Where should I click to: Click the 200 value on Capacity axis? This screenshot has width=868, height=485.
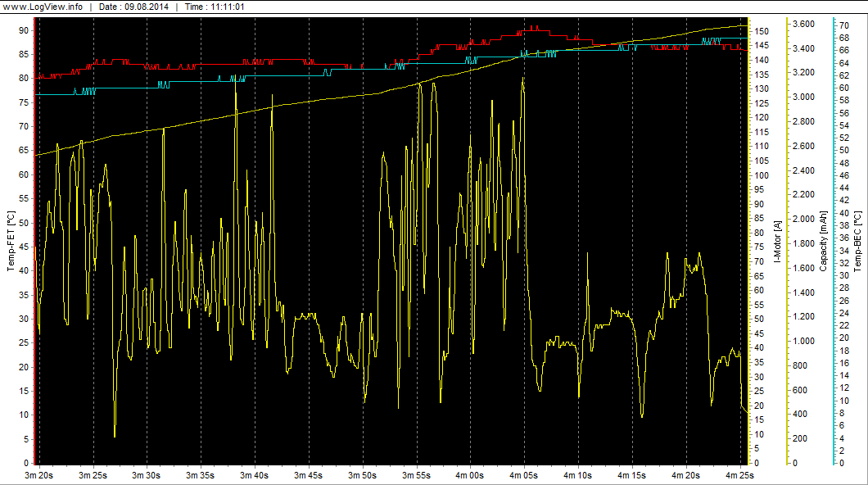(x=799, y=438)
